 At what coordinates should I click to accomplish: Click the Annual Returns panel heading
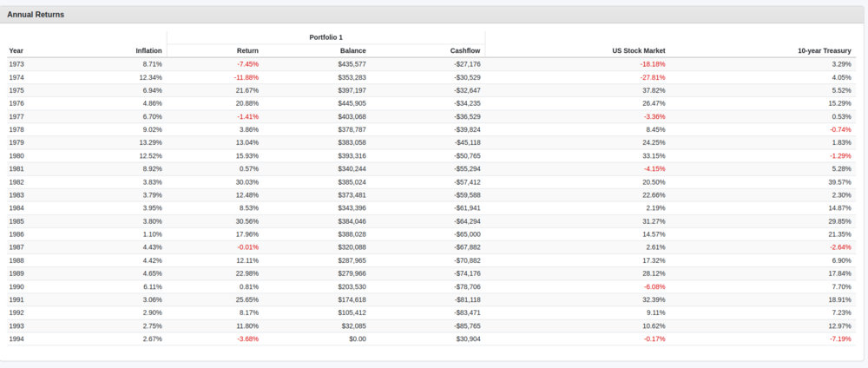click(x=36, y=15)
